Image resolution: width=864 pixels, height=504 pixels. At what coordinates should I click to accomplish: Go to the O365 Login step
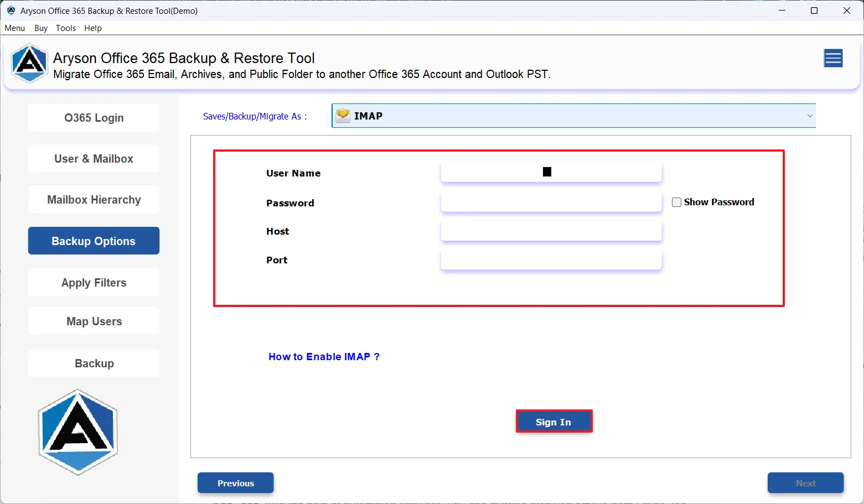point(94,118)
